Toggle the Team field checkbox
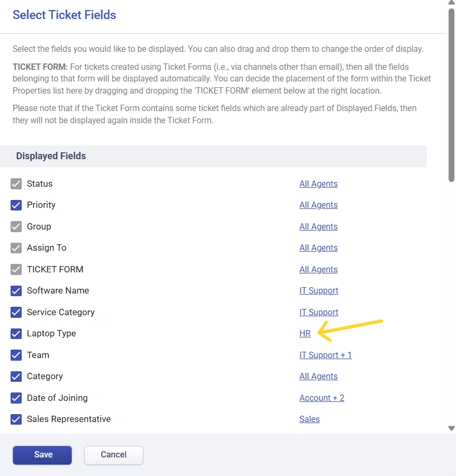Viewport: 456px width, 476px height. tap(16, 355)
